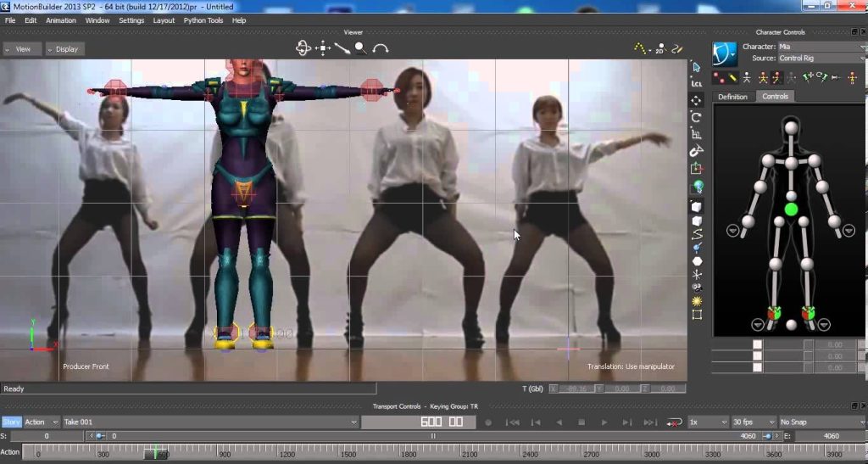Click the zoom magnifier tool in viewer

pyautogui.click(x=360, y=48)
